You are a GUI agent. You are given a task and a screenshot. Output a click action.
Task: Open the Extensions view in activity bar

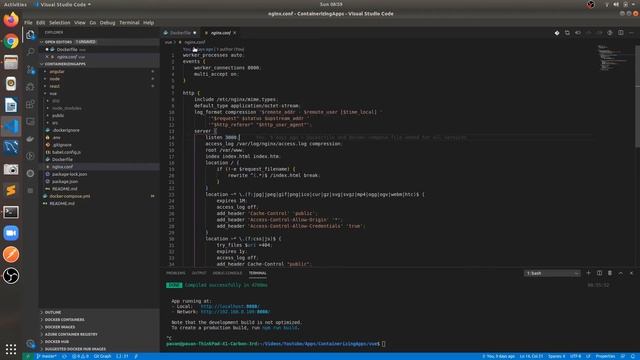[x=30, y=104]
